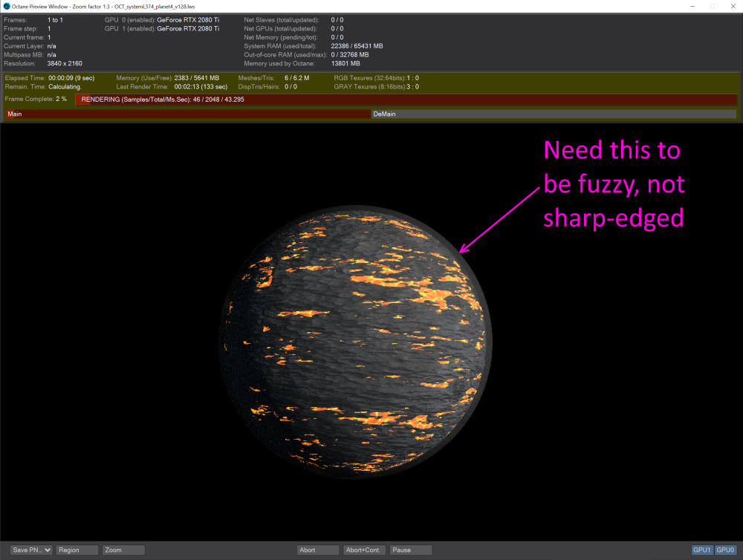The image size is (743, 560).
Task: Click the Resolution value 3840 x 2160
Action: click(65, 63)
